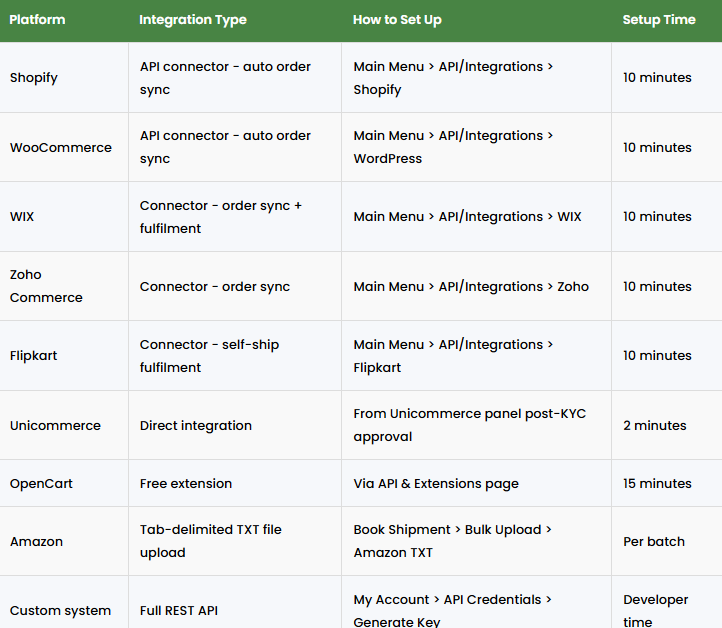The image size is (722, 628).
Task: Select the Zoho Commerce platform cell
Action: click(64, 286)
